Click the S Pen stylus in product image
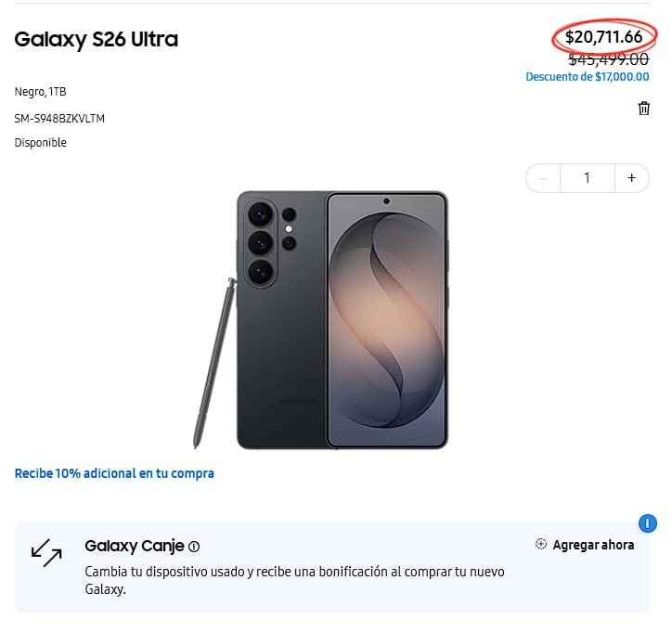Image resolution: width=672 pixels, height=632 pixels. pyautogui.click(x=215, y=362)
